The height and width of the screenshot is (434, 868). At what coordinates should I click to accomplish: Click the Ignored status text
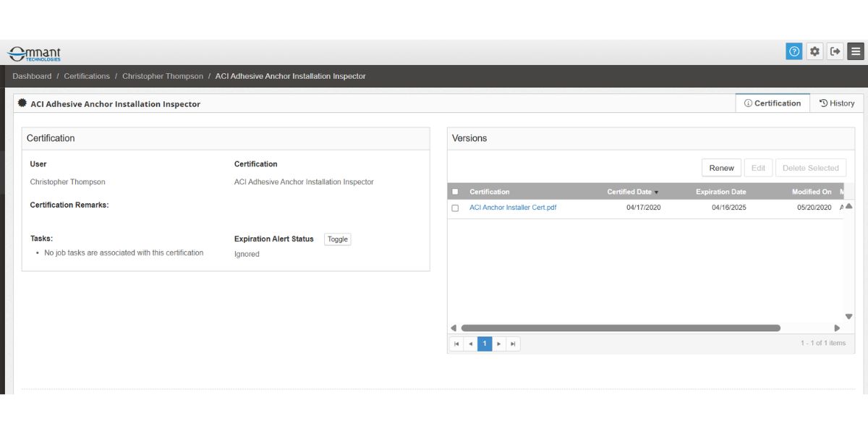point(247,255)
